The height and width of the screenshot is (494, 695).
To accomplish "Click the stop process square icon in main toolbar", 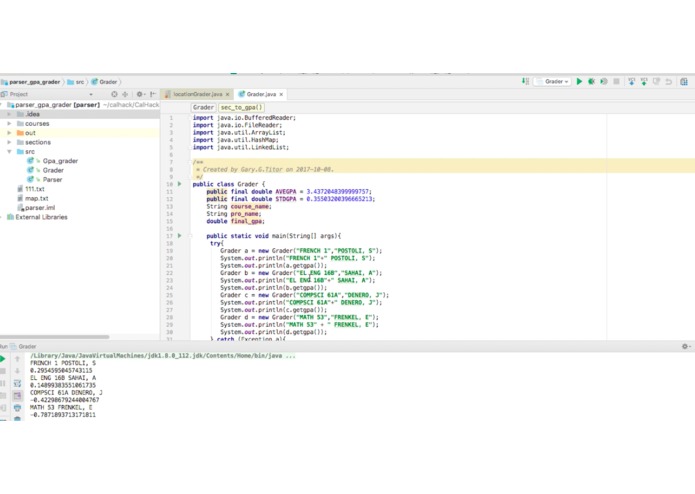I will 616,82.
